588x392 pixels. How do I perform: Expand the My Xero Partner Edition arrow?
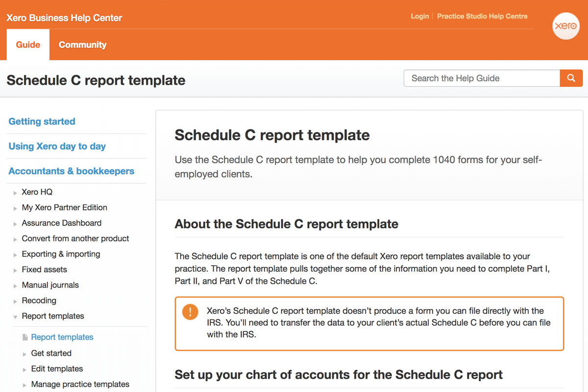16,208
